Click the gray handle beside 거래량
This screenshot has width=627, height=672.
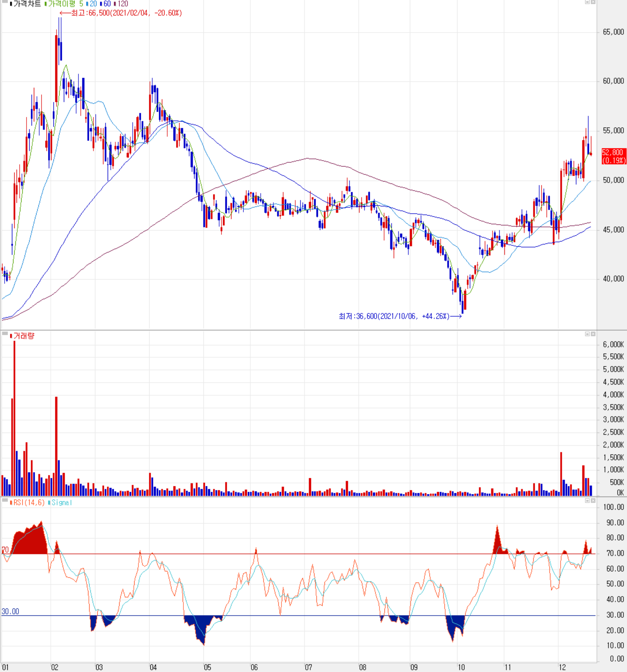pos(5,334)
